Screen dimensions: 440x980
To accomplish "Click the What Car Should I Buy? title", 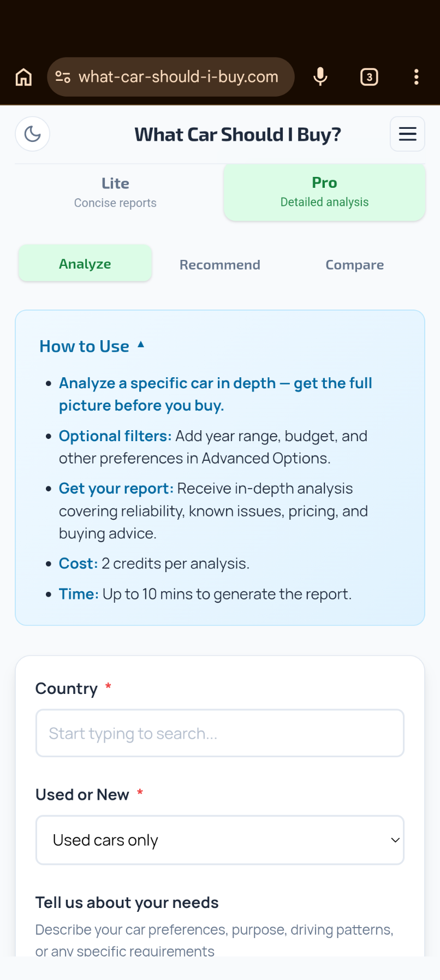I will [237, 134].
